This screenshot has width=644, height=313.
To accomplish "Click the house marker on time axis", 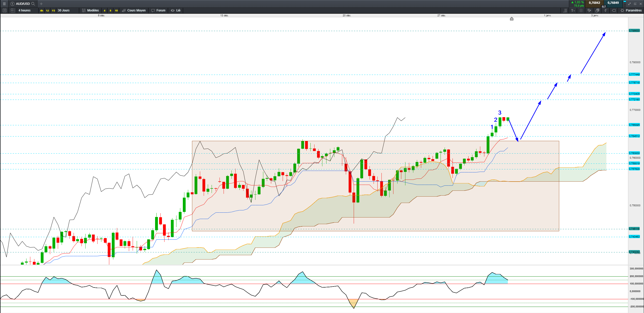I will pyautogui.click(x=512, y=19).
